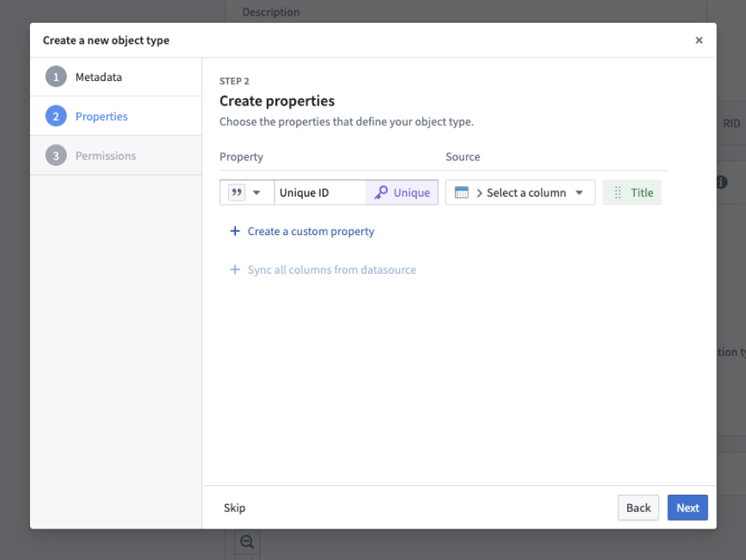Viewport: 746px width, 560px height.
Task: Click the Next button
Action: (x=688, y=508)
